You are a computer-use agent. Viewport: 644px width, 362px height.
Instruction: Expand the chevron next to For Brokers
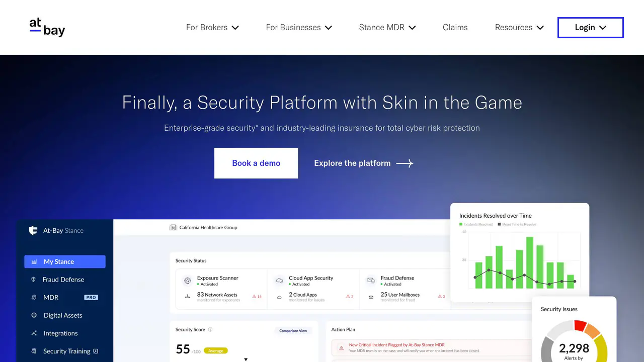(x=235, y=28)
